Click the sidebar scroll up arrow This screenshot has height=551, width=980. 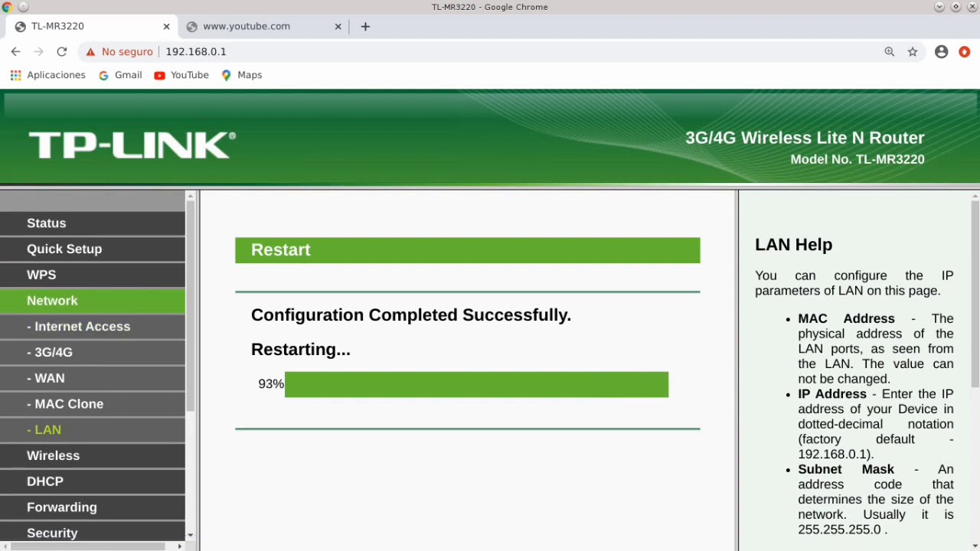tap(190, 197)
